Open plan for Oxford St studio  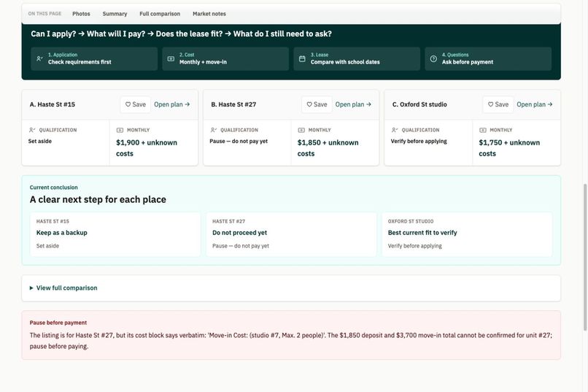pos(534,104)
